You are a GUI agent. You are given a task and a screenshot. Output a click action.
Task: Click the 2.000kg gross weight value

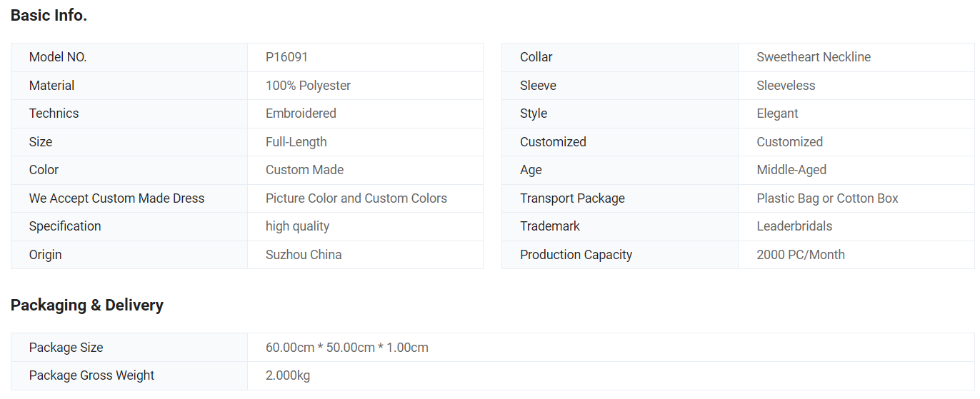coord(288,375)
